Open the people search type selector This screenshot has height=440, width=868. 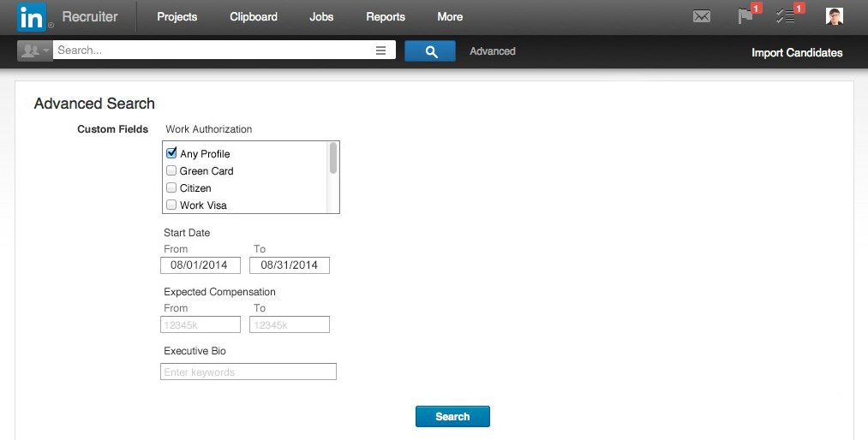click(34, 51)
